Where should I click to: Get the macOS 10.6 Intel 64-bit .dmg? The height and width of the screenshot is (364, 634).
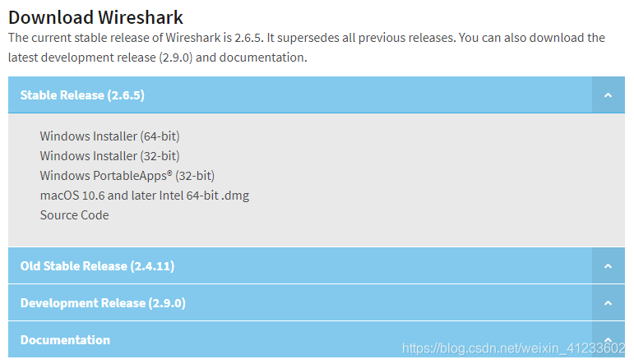[x=145, y=196]
